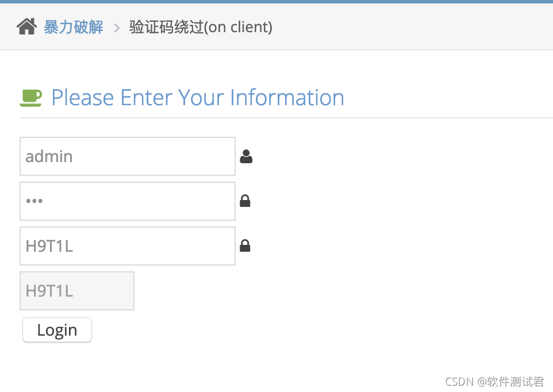Select the password input with dots
The height and width of the screenshot is (392, 553).
[x=127, y=201]
